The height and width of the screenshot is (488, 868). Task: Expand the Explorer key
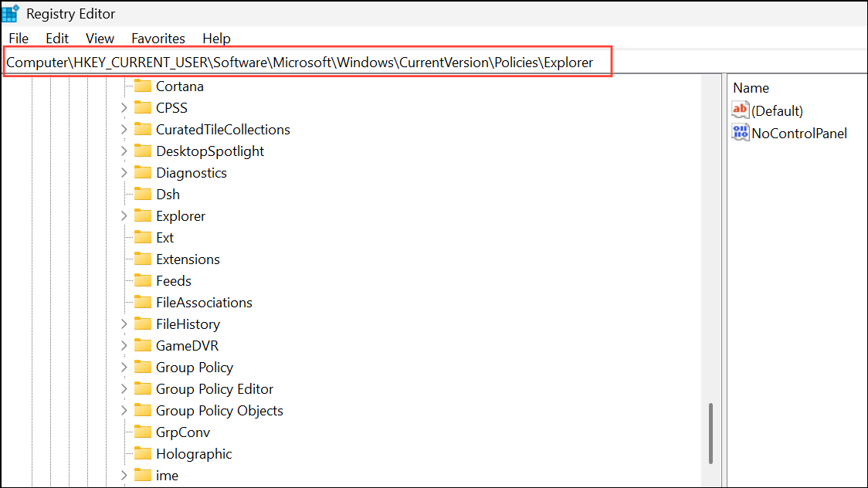point(124,215)
